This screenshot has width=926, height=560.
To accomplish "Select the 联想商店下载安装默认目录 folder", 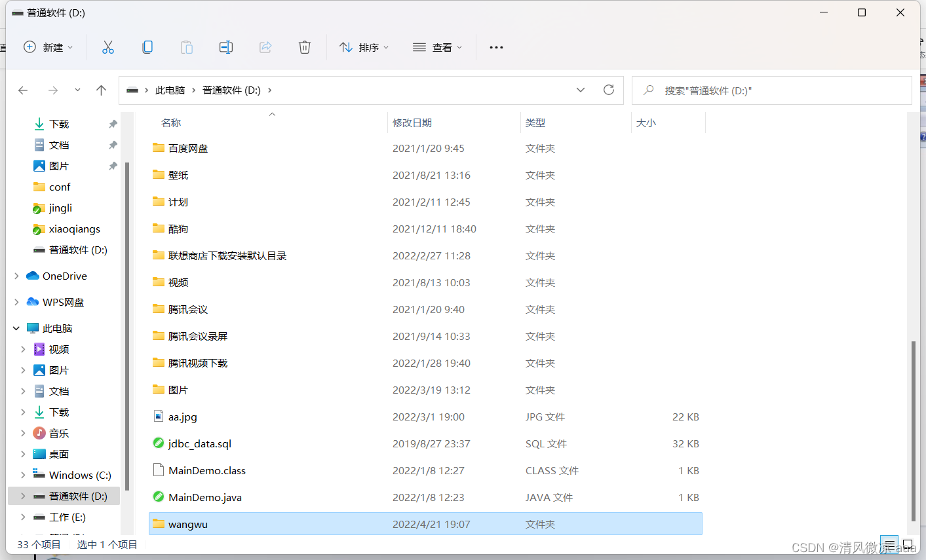I will tap(425, 255).
